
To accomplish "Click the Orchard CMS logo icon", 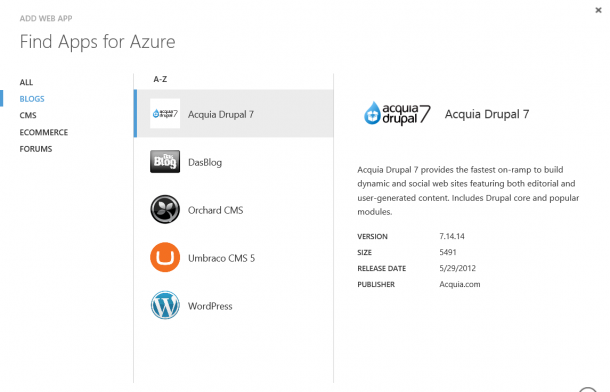I will tap(165, 209).
